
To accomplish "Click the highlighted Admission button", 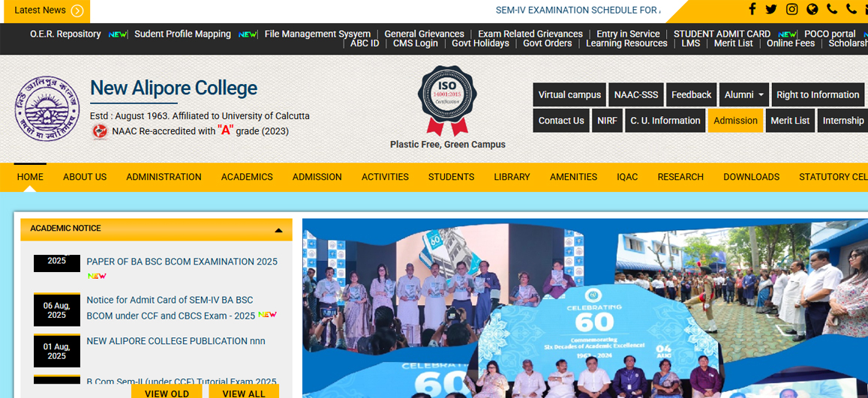I will click(x=736, y=121).
